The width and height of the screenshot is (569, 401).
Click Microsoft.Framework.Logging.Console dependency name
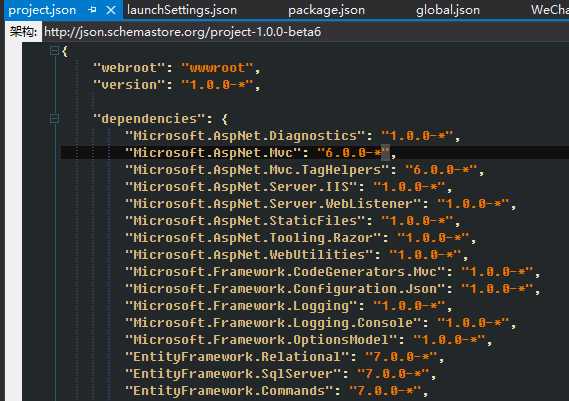coord(273,323)
